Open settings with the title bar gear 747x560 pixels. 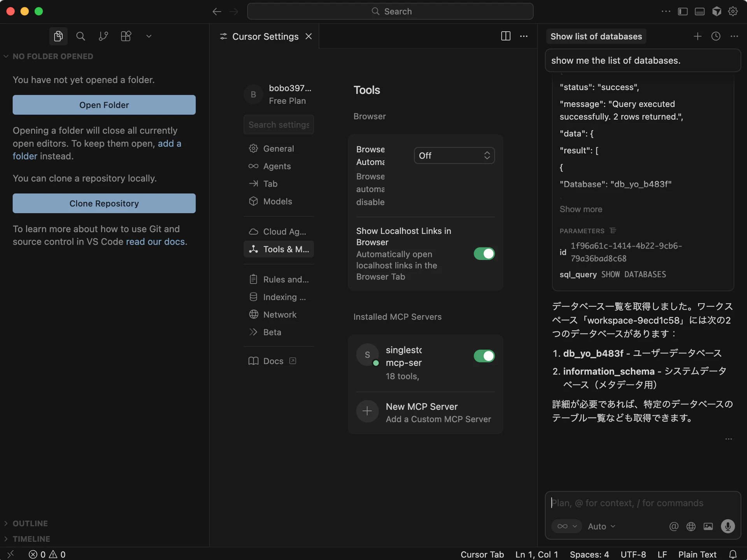point(733,11)
